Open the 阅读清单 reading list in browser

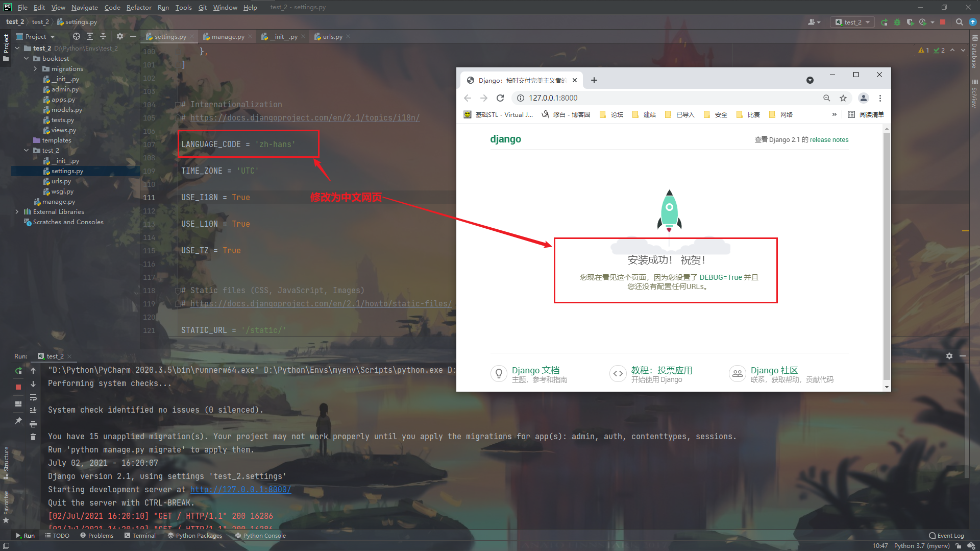tap(866, 114)
